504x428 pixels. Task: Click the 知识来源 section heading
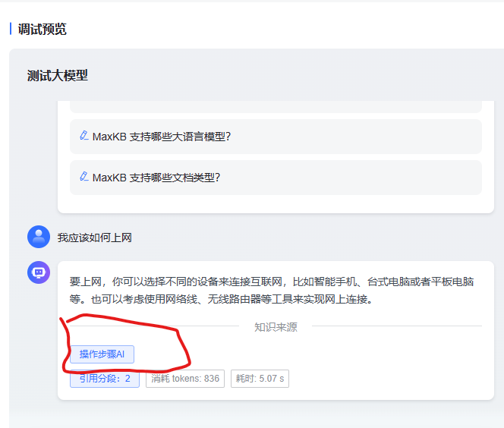(276, 327)
